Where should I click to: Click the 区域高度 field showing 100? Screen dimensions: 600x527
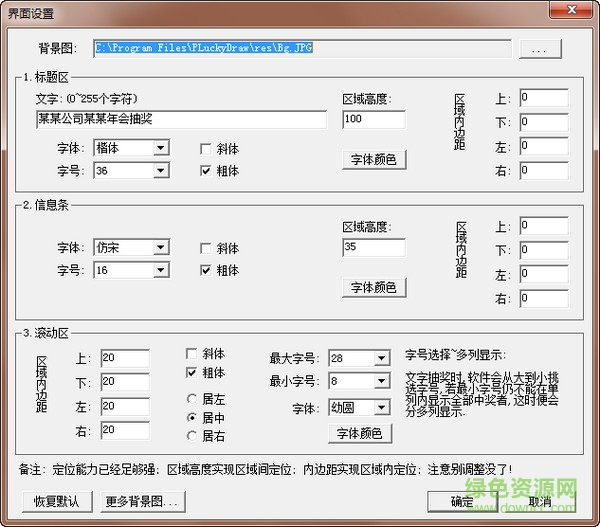point(373,120)
